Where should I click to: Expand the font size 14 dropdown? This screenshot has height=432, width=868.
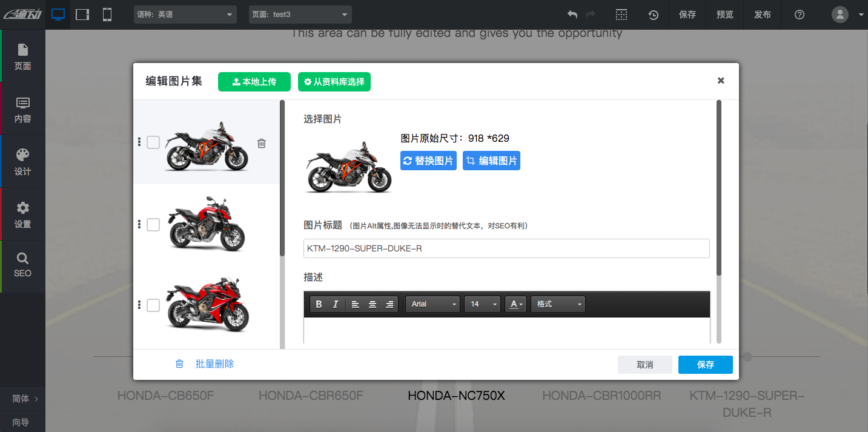pos(482,304)
